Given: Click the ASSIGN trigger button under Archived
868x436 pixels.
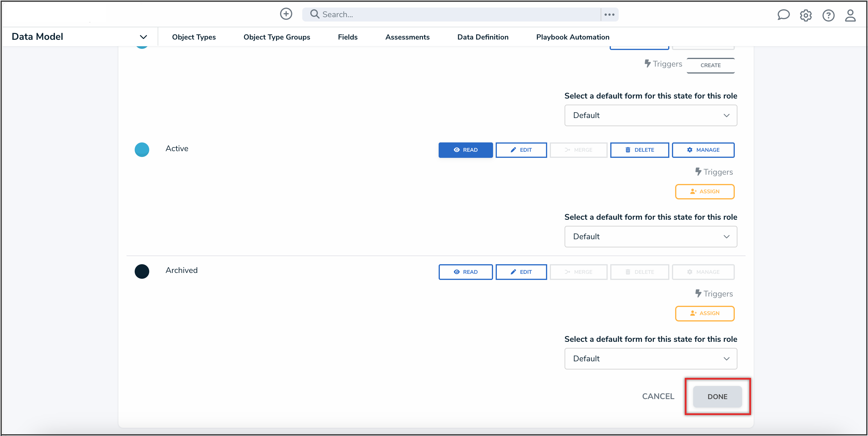Looking at the screenshot, I should tap(705, 313).
